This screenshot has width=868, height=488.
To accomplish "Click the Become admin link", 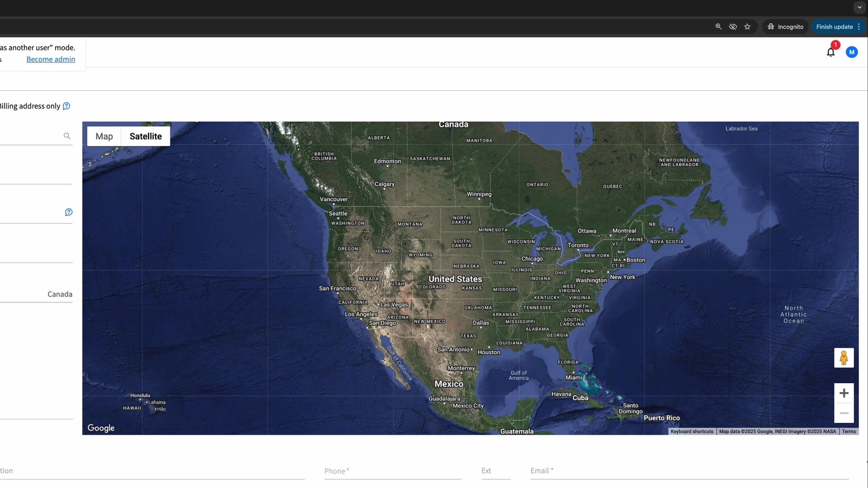I will click(51, 59).
